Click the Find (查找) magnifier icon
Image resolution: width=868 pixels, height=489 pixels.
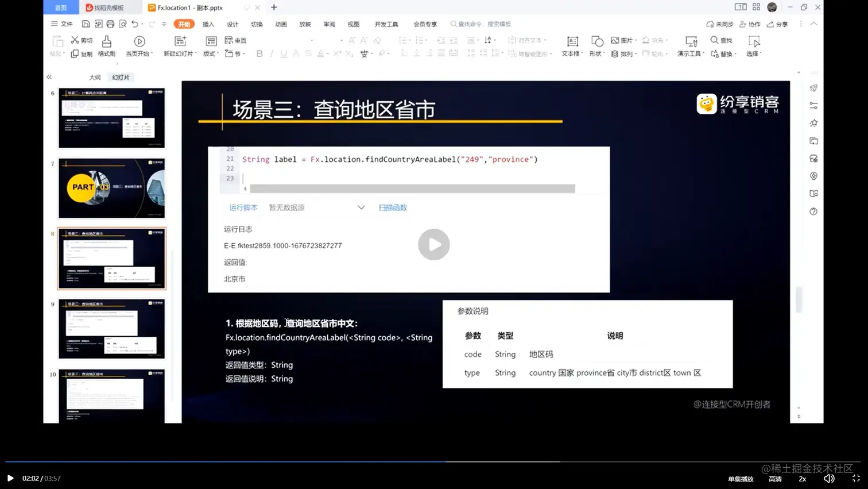click(714, 40)
